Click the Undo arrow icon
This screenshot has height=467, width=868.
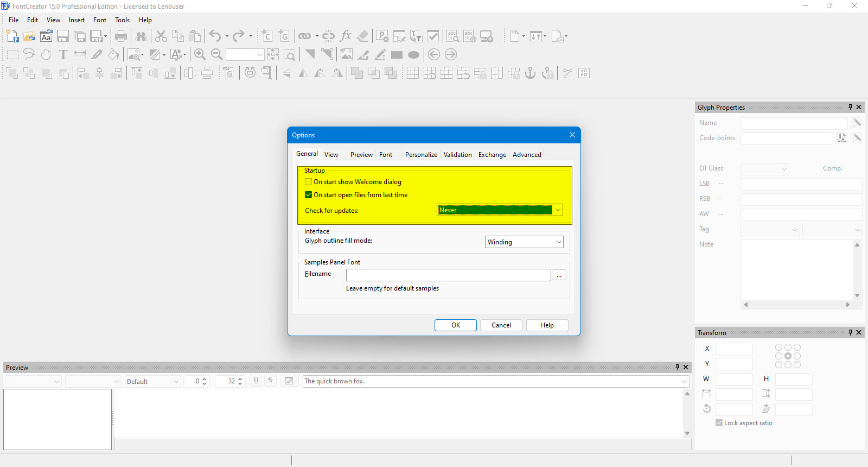215,36
